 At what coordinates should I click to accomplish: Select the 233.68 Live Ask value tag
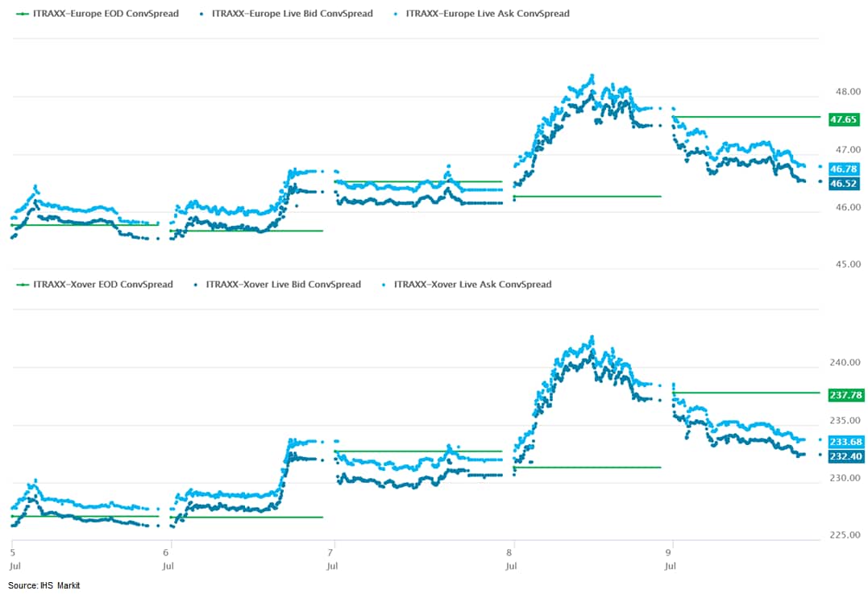point(845,441)
